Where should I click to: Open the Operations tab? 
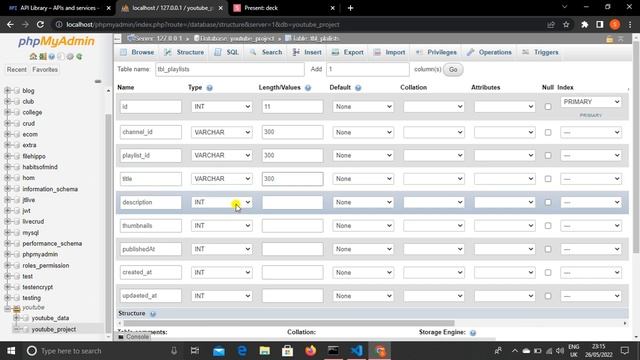pos(489,52)
